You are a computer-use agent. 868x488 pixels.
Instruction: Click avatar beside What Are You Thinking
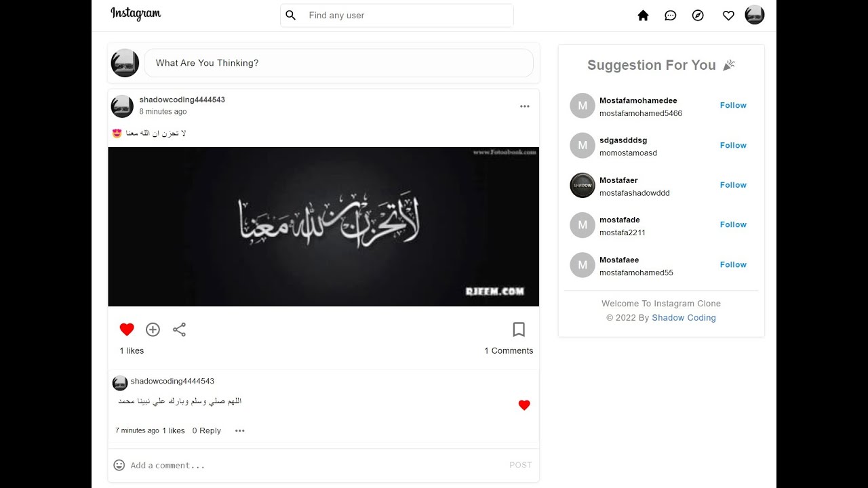(125, 63)
